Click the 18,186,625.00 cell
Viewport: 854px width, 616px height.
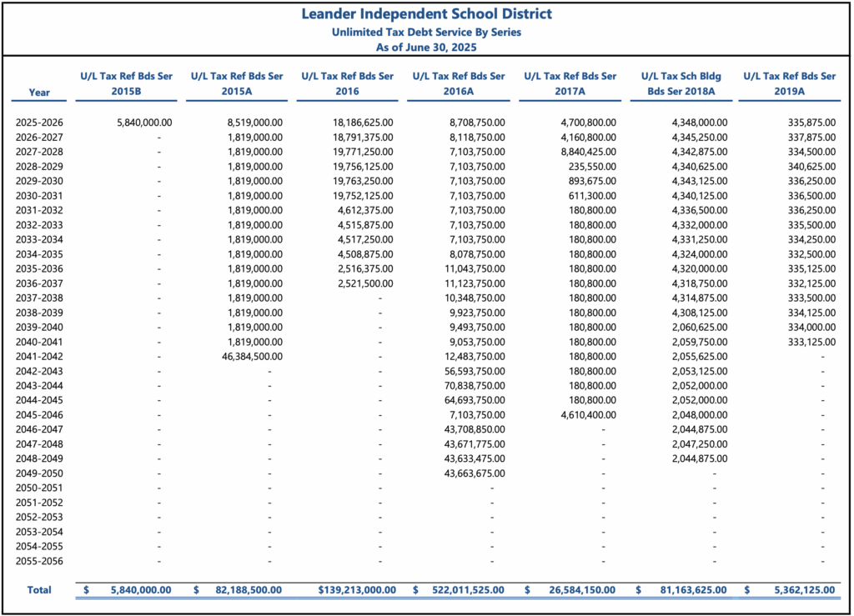tap(364, 123)
